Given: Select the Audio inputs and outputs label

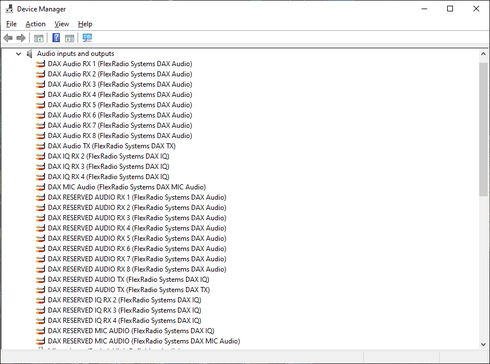Looking at the screenshot, I should [x=75, y=54].
